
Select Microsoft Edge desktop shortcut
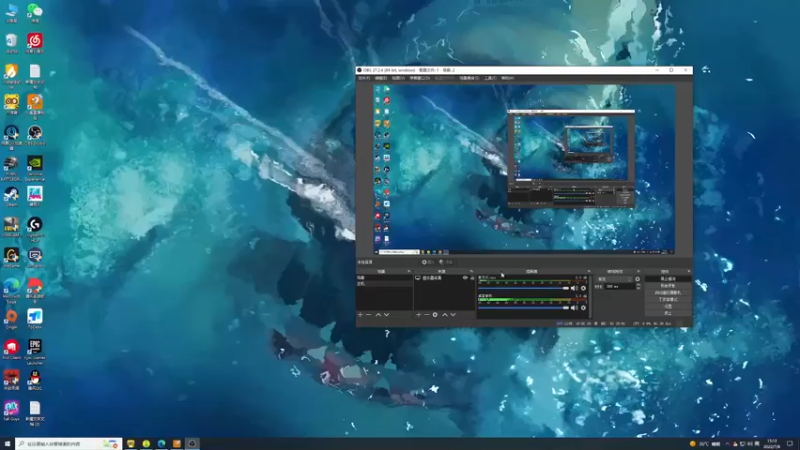pyautogui.click(x=11, y=291)
